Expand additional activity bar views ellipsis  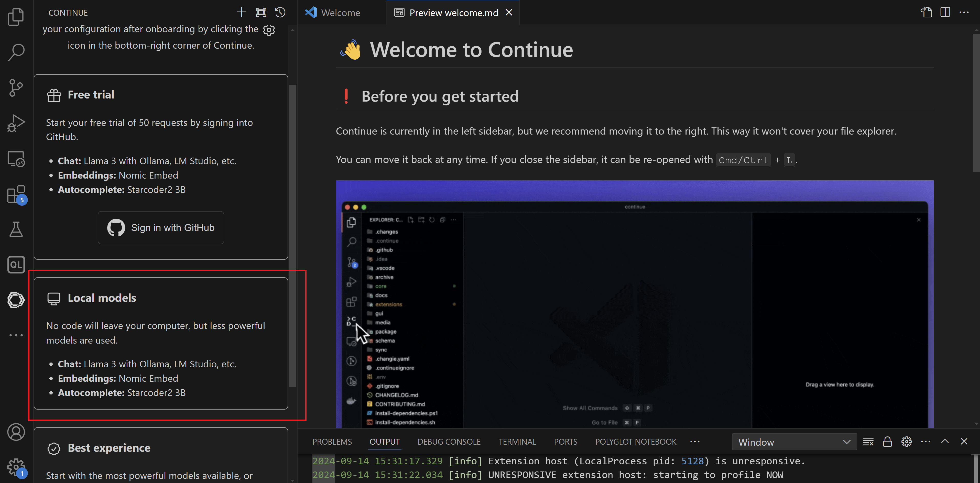point(16,335)
